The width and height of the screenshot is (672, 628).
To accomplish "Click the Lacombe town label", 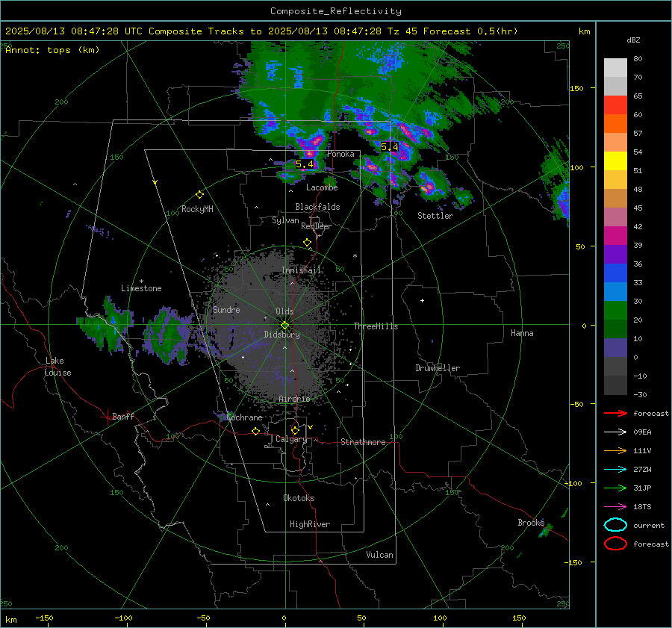I will point(322,187).
